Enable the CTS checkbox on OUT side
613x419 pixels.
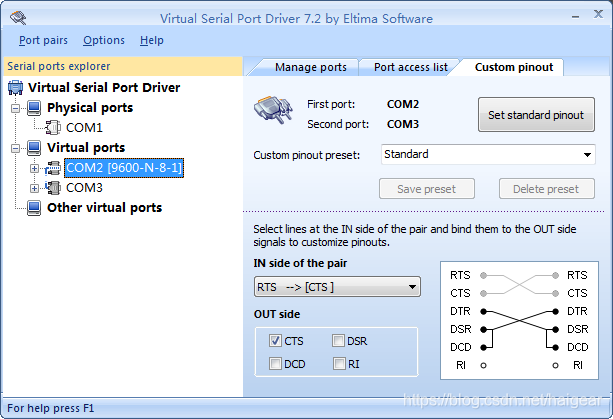(x=275, y=340)
